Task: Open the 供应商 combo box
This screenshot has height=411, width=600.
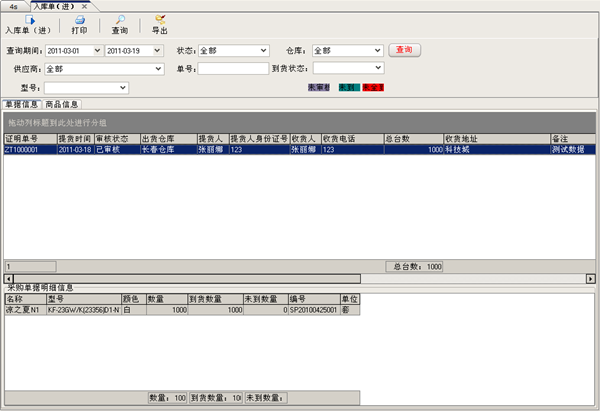Action: (x=159, y=69)
